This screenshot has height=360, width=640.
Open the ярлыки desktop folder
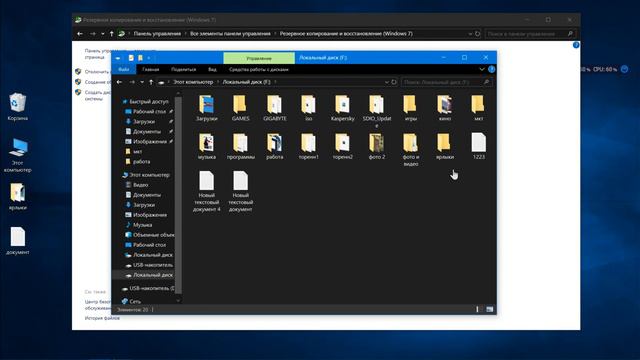(x=18, y=196)
